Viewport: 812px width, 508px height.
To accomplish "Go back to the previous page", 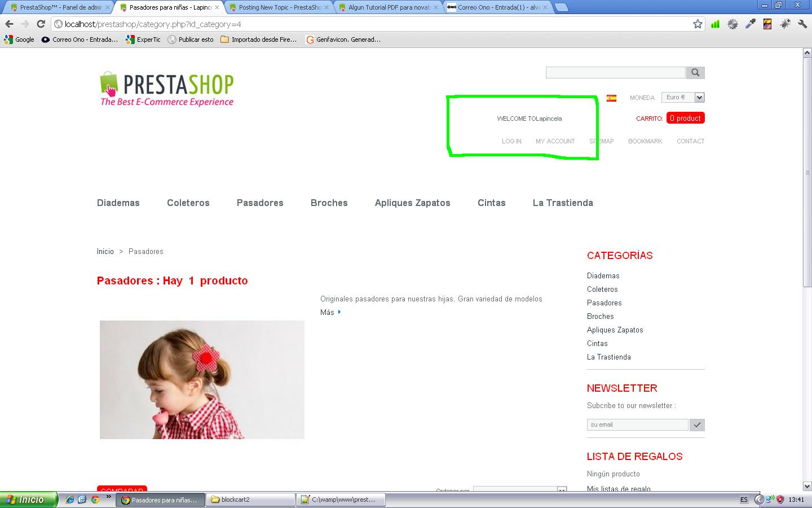I will 9,24.
